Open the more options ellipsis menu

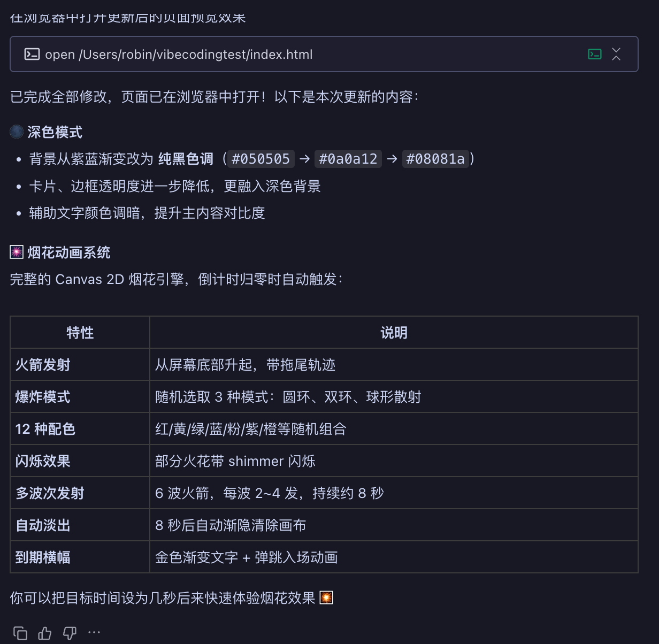click(x=94, y=632)
